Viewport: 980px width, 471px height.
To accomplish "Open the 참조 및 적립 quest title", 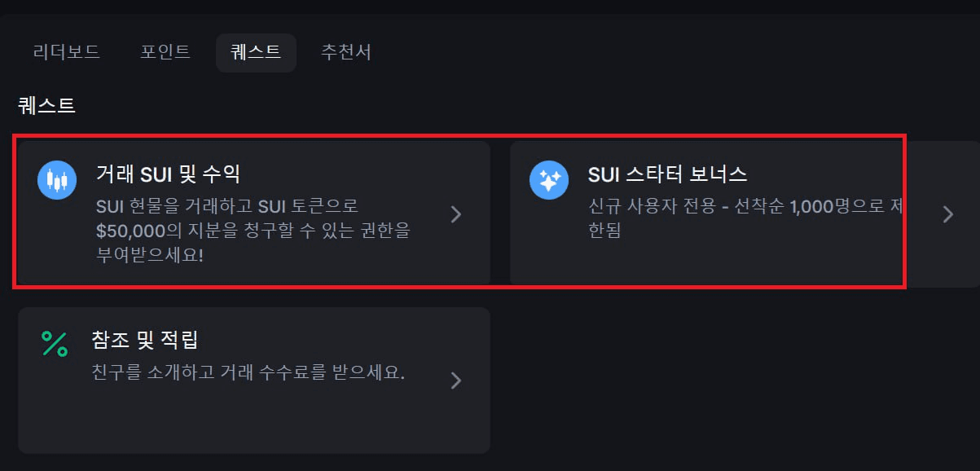I will pos(146,339).
